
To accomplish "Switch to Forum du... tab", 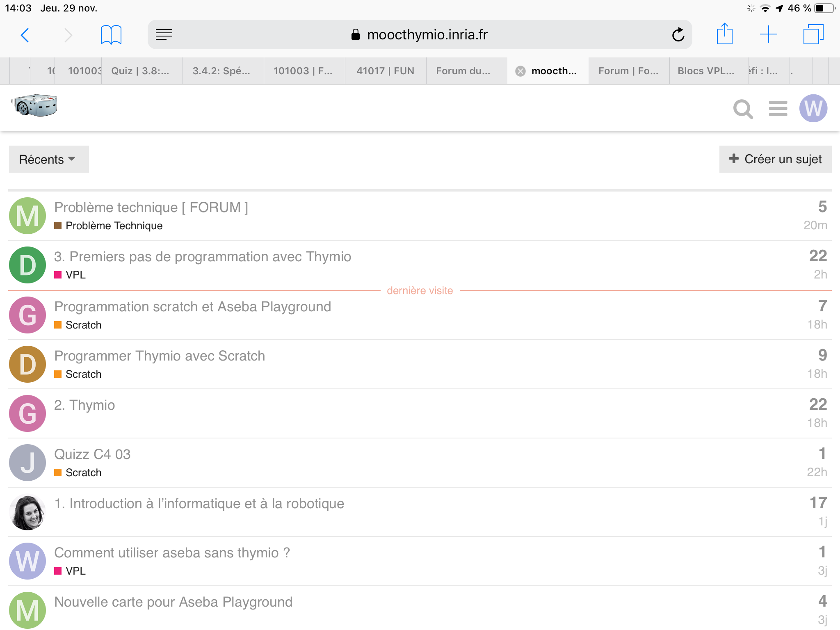I will 467,71.
